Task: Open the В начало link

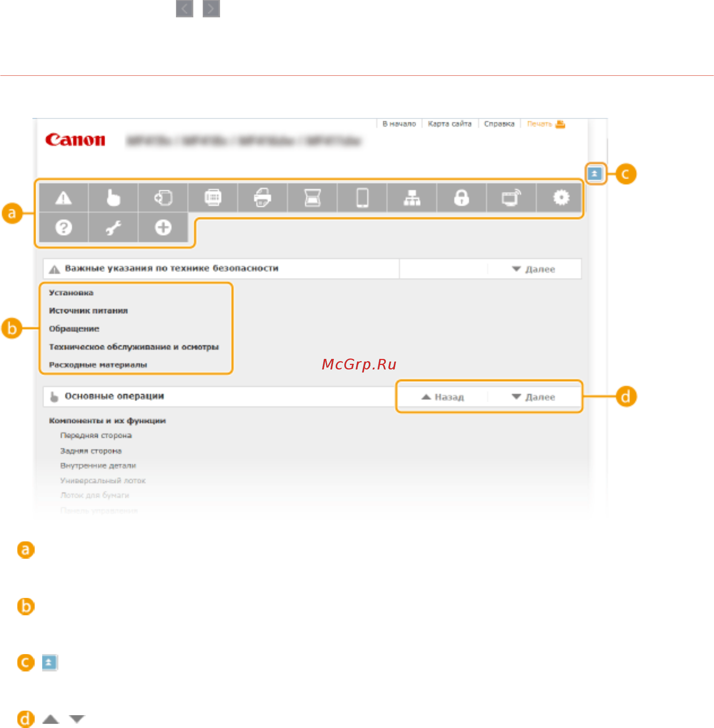Action: (x=399, y=124)
